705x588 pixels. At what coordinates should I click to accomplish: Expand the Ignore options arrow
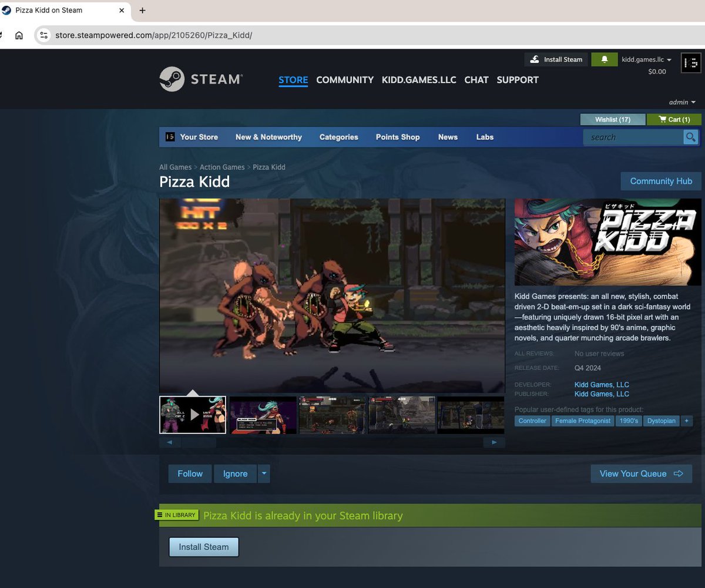coord(264,473)
